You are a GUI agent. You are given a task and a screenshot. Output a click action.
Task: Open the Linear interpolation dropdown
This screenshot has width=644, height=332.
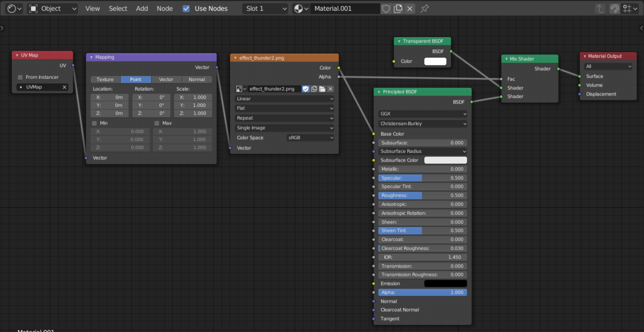(285, 99)
